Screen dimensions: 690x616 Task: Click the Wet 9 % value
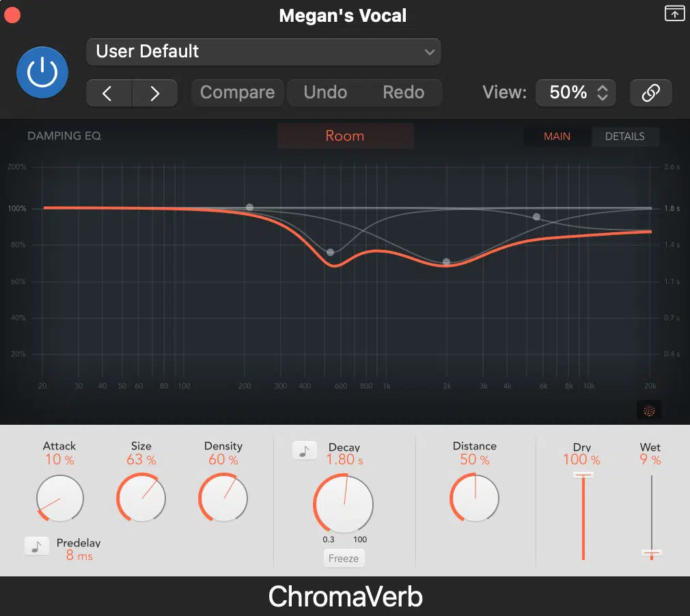pos(650,460)
